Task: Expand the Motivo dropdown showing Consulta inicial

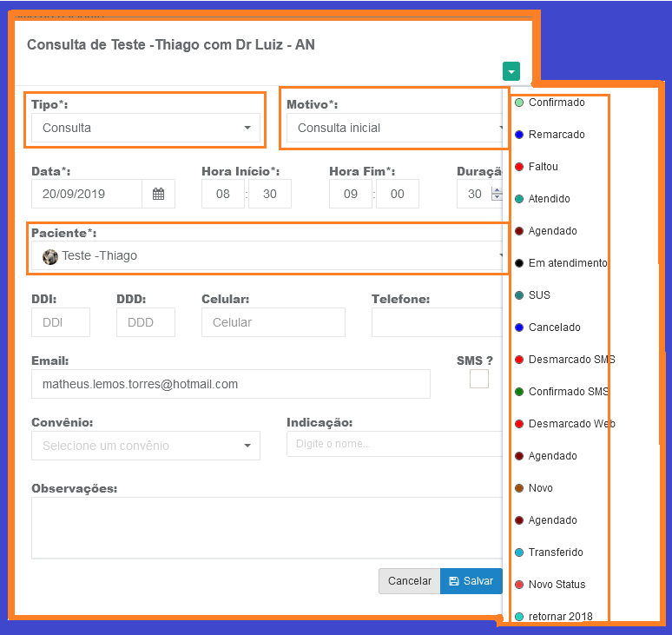Action: (396, 128)
